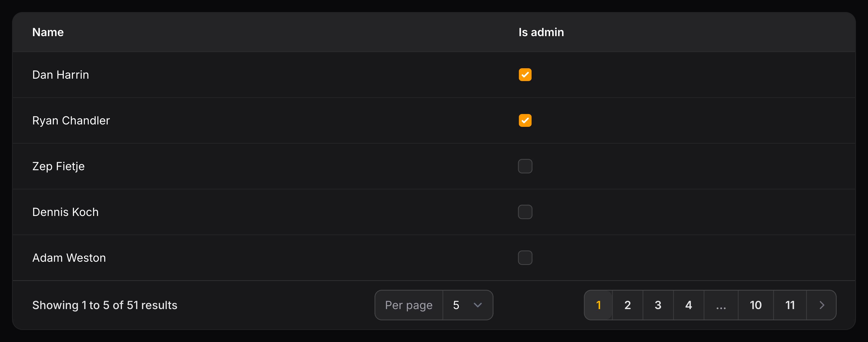The width and height of the screenshot is (868, 342).
Task: Go to page 2 of results
Action: pyautogui.click(x=628, y=305)
